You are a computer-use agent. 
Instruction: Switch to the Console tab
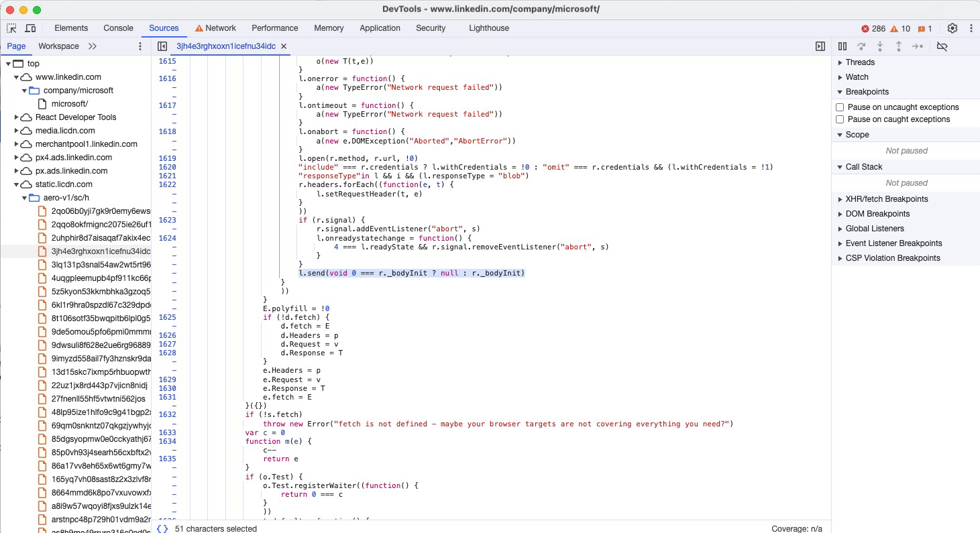[x=118, y=28]
